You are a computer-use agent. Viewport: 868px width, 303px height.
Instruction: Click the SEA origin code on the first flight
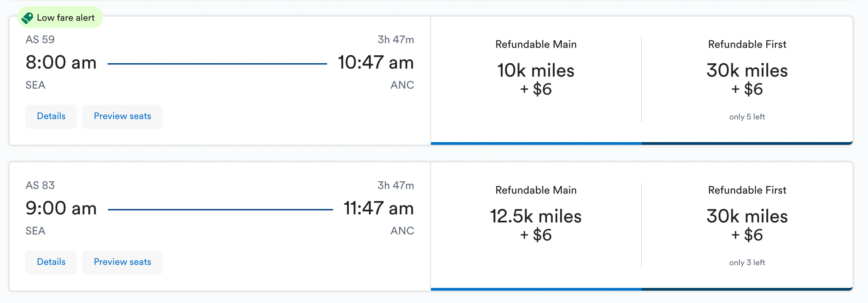pyautogui.click(x=35, y=85)
